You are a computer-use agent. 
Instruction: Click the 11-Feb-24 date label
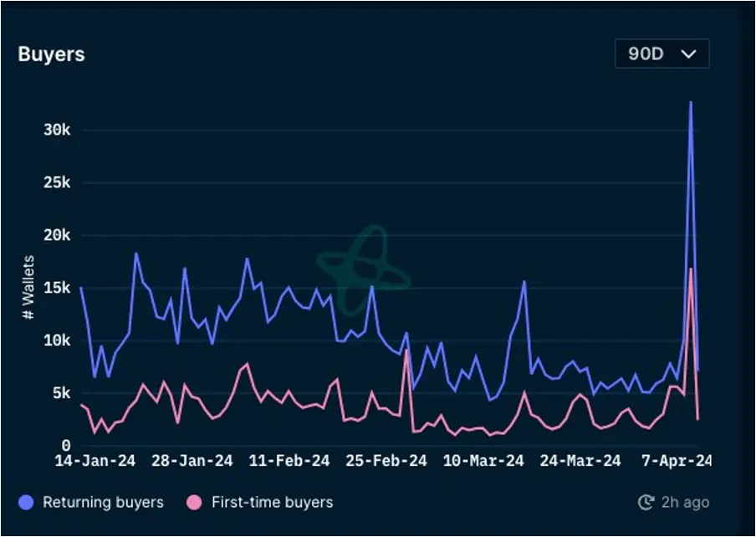click(x=289, y=460)
